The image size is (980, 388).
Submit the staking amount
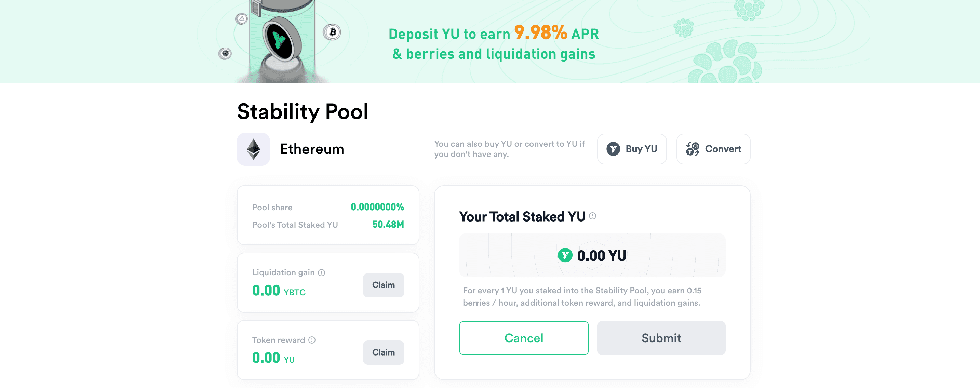[x=661, y=338]
